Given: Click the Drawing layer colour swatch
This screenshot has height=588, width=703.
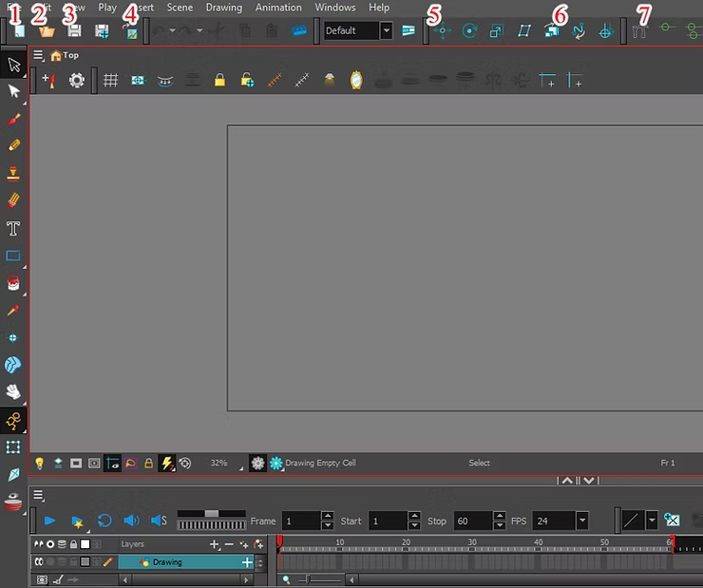Looking at the screenshot, I should click(85, 562).
